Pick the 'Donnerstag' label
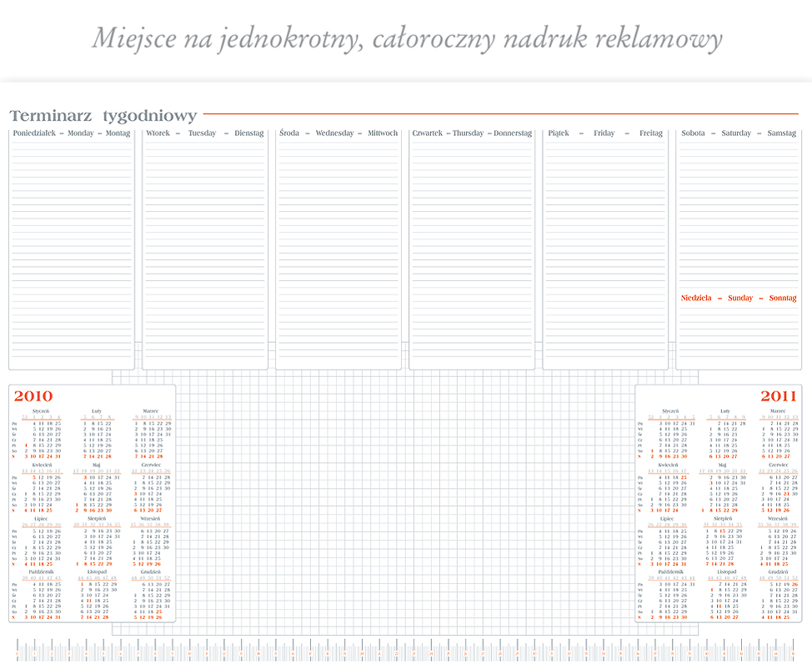Screen dimensions: 812x669 [513, 133]
